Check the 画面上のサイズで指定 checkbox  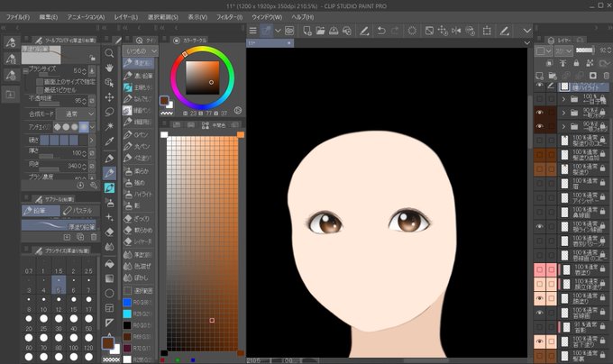40,82
